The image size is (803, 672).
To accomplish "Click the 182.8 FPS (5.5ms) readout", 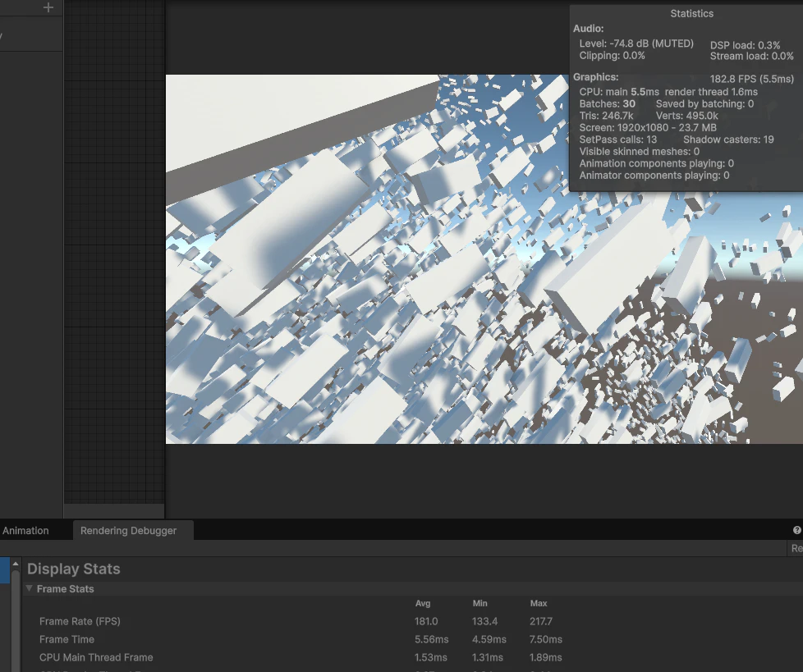I will tap(752, 79).
